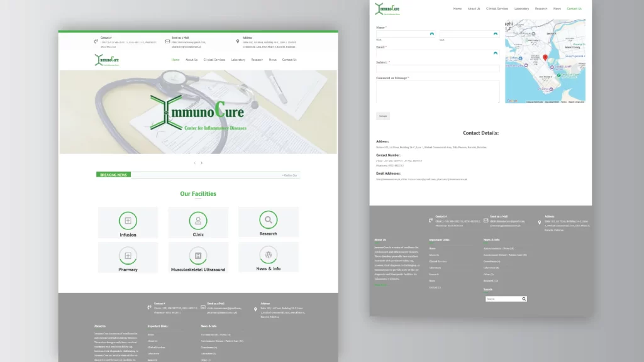Click the red map location pin
The height and width of the screenshot is (362, 644).
pyautogui.click(x=545, y=58)
